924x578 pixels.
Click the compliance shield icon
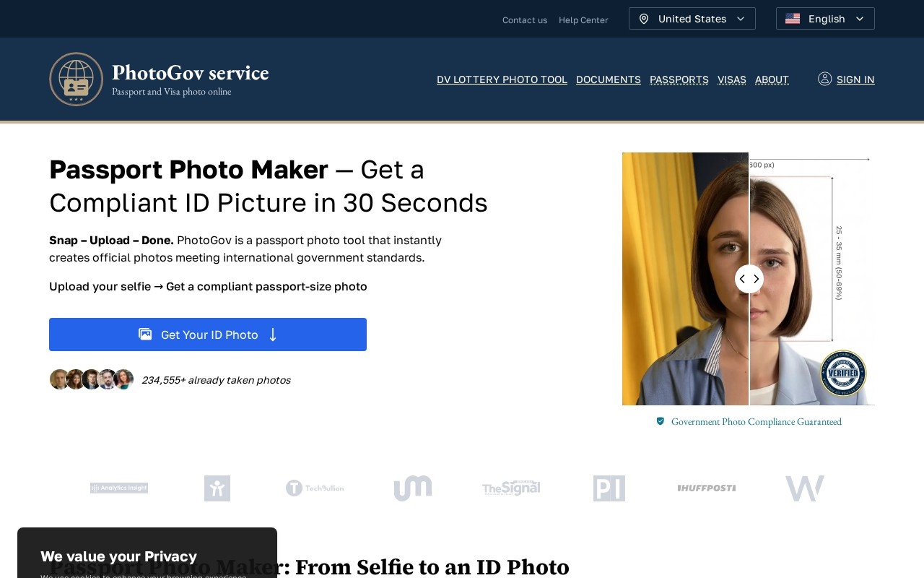click(x=660, y=421)
